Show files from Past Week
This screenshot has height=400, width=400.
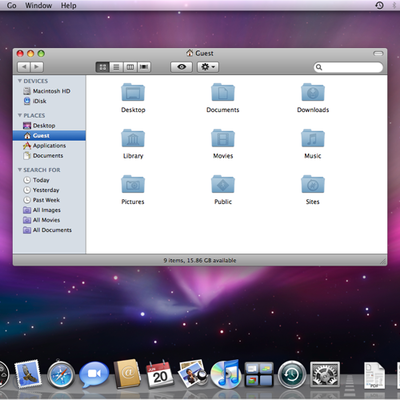[x=49, y=200]
